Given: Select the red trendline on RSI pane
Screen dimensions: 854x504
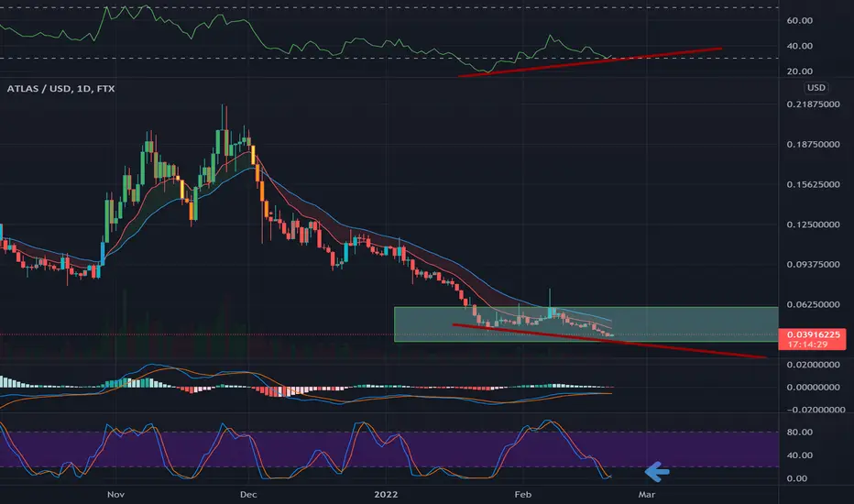Looking at the screenshot, I should [590, 62].
